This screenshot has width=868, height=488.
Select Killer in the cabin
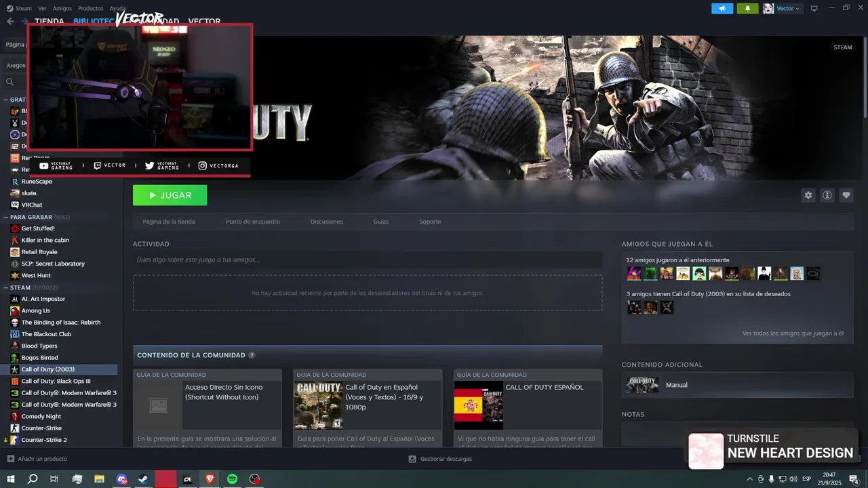pyautogui.click(x=45, y=240)
